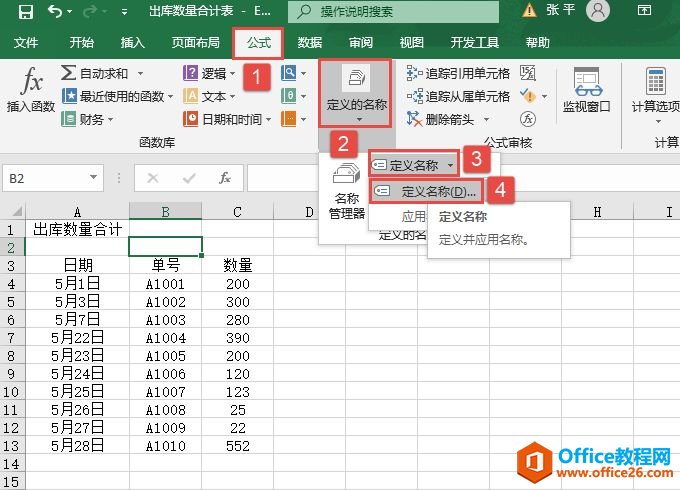Click the Save icon in quick access toolbar

point(26,11)
